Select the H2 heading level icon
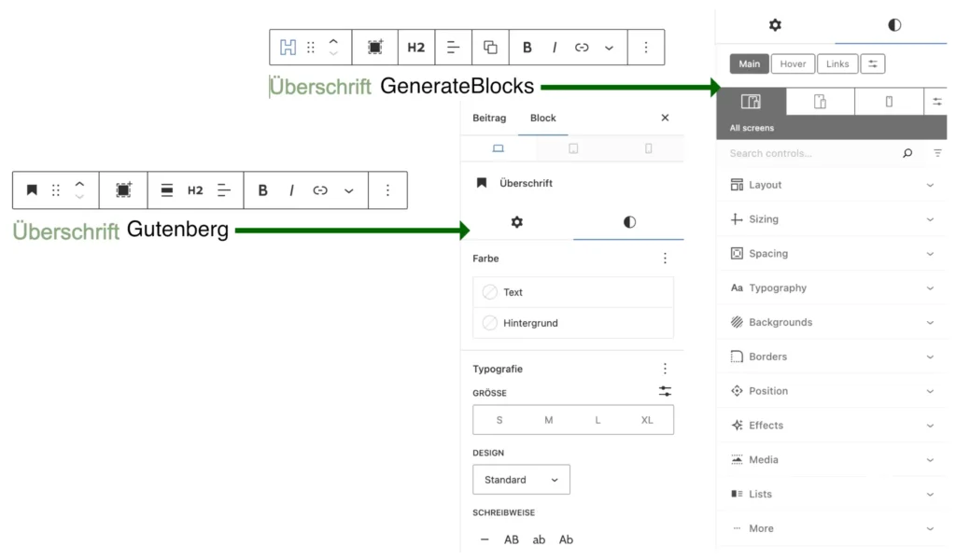 click(416, 47)
